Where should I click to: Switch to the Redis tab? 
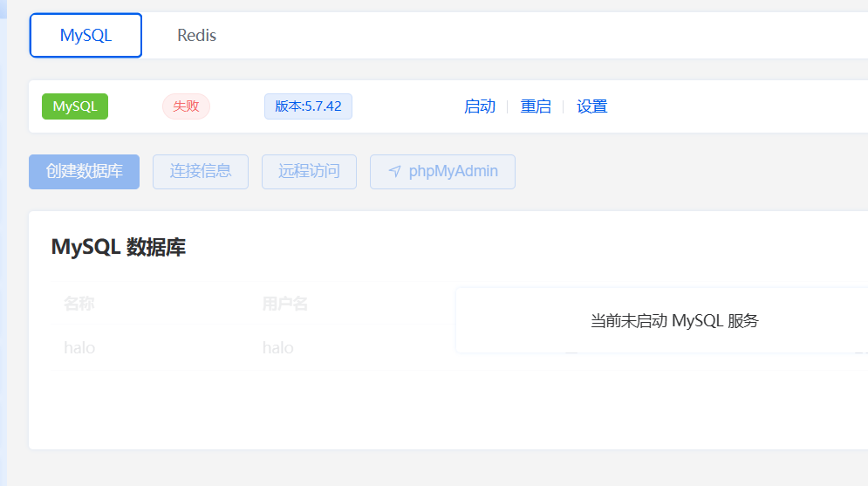click(196, 36)
